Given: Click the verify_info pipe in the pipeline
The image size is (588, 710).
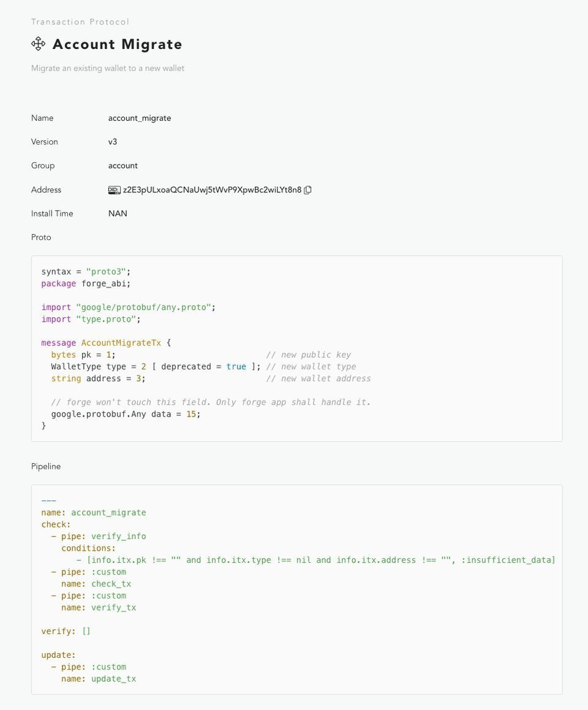Looking at the screenshot, I should (119, 536).
